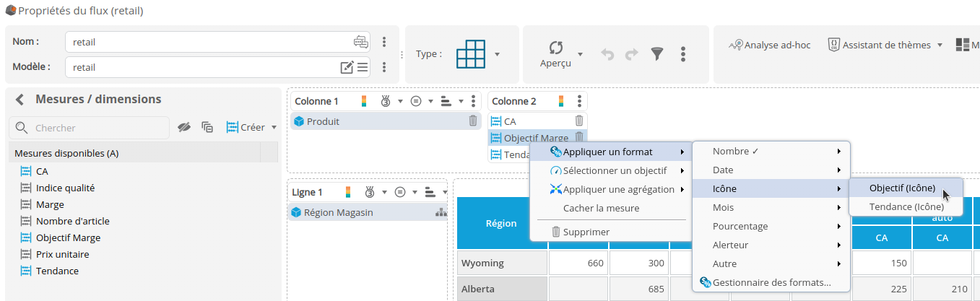Collapse the Mesures / dimensions panel arrow
This screenshot has width=980, height=301.
[x=19, y=100]
